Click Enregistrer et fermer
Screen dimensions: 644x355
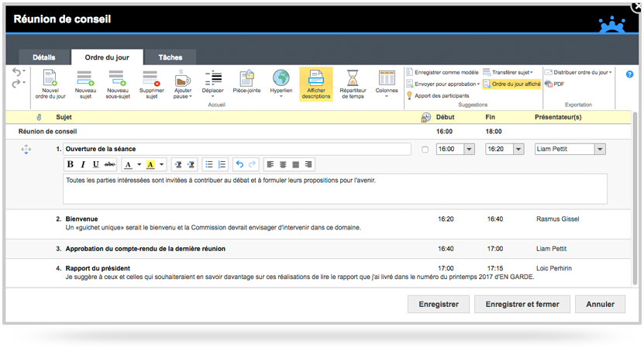(522, 305)
